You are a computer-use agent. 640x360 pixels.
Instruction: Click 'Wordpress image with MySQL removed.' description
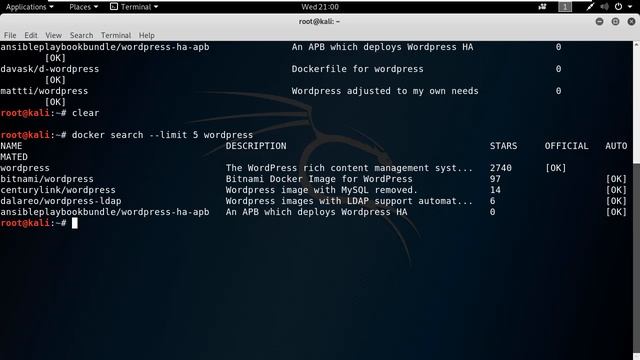pos(322,190)
